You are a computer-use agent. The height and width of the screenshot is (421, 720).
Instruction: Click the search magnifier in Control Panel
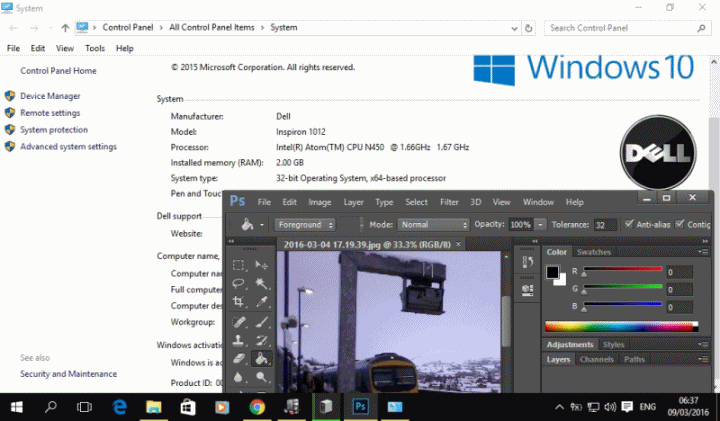(701, 28)
